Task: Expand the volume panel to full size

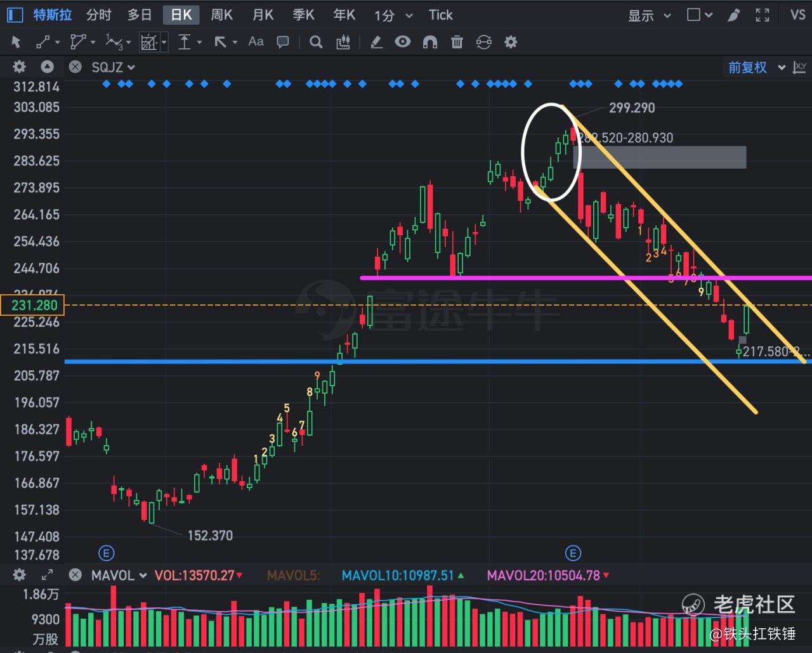Action: pyautogui.click(x=47, y=575)
